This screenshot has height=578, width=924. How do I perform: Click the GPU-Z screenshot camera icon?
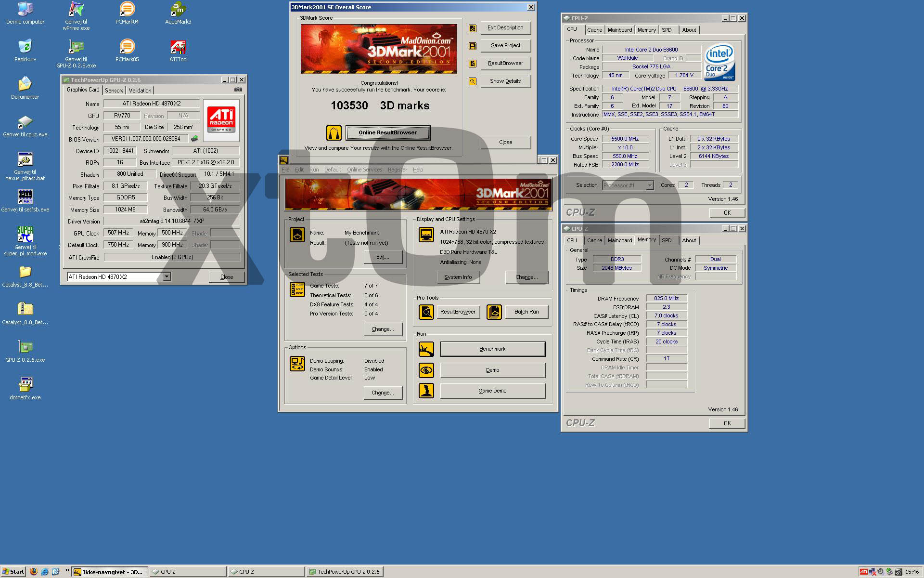(x=238, y=90)
